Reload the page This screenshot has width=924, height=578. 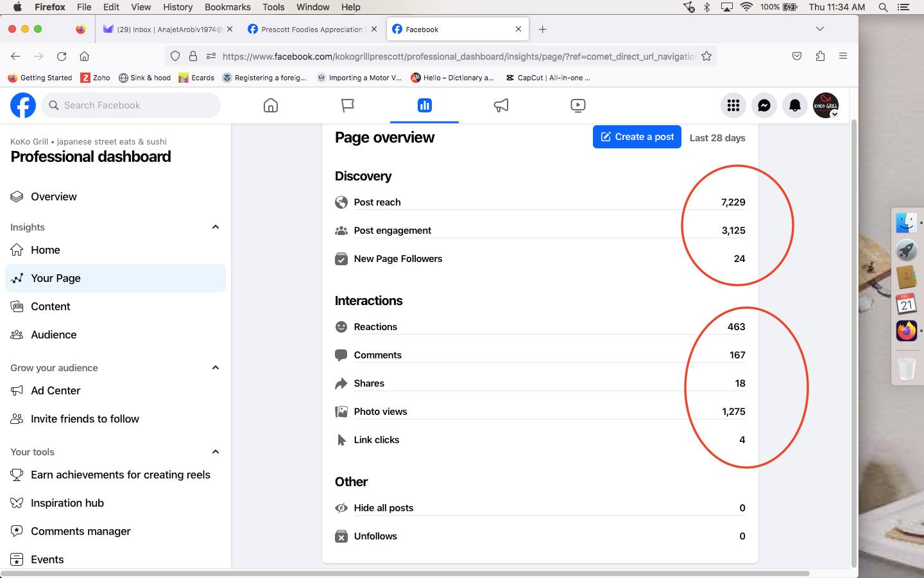coord(62,57)
